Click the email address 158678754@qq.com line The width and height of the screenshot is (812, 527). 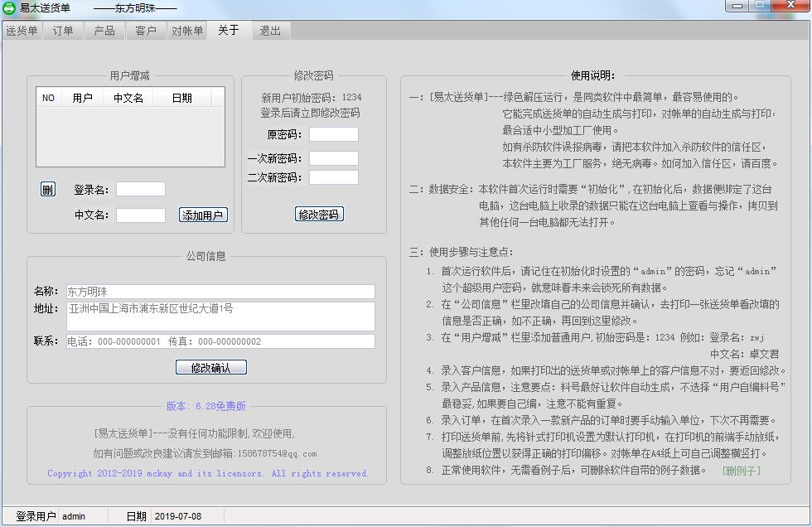(205, 453)
